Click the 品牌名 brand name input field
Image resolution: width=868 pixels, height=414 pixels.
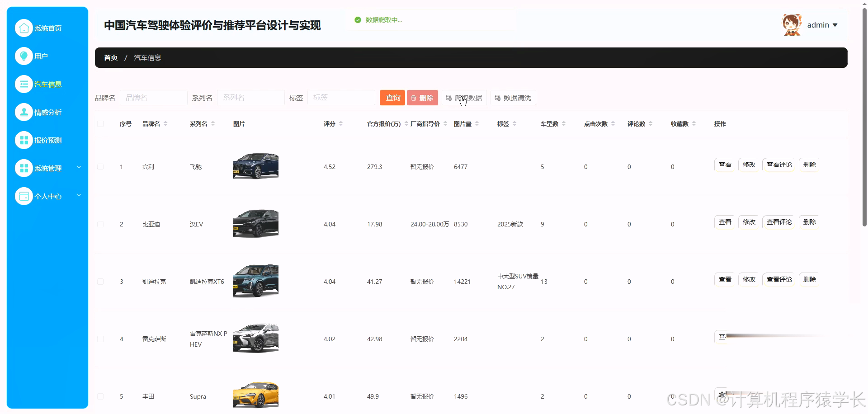[154, 97]
